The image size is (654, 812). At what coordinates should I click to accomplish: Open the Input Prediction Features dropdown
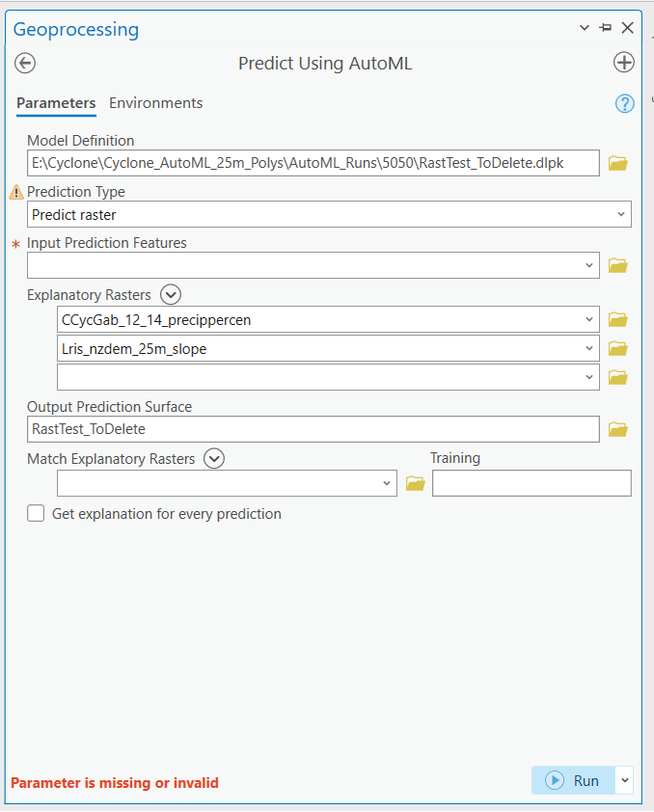pyautogui.click(x=588, y=265)
